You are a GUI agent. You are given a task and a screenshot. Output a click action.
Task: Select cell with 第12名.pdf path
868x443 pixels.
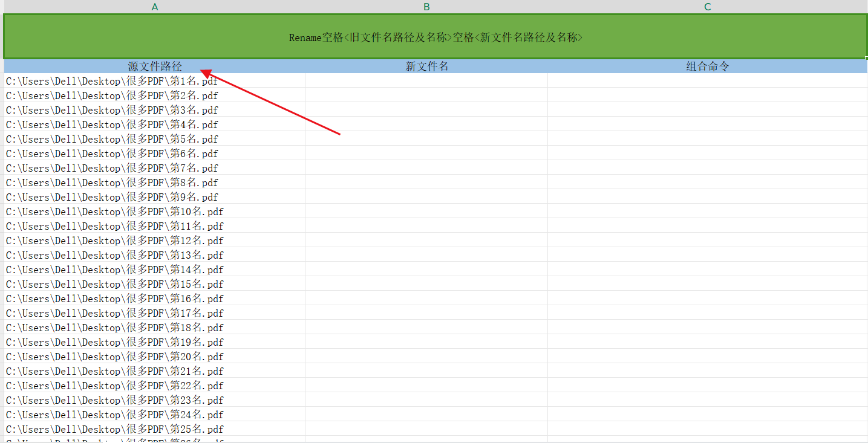pyautogui.click(x=155, y=240)
